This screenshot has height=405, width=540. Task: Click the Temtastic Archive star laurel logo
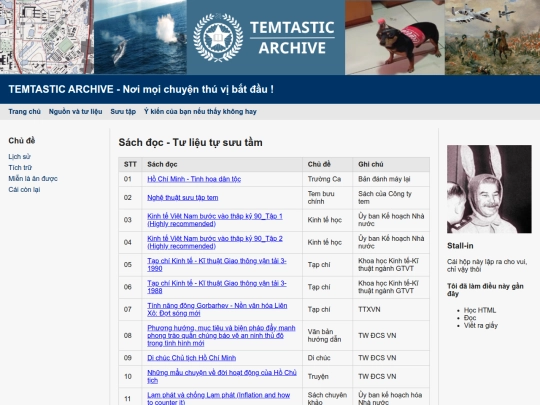218,38
